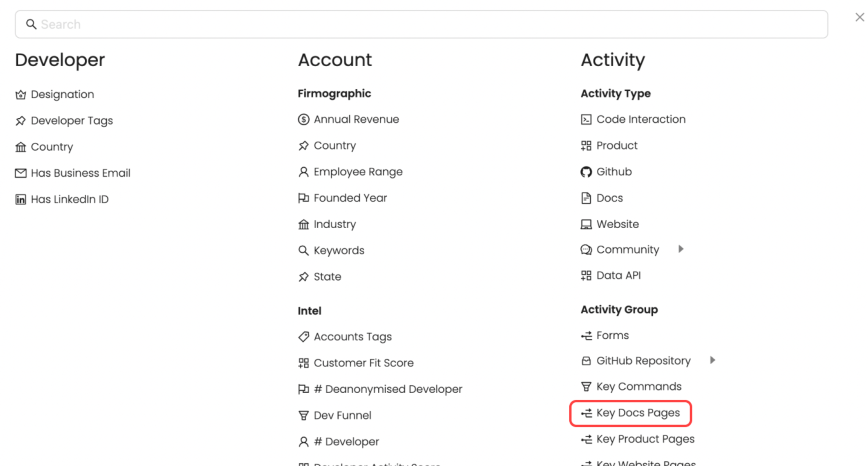Open the Key Commands activity group
This screenshot has width=868, height=466.
(639, 387)
